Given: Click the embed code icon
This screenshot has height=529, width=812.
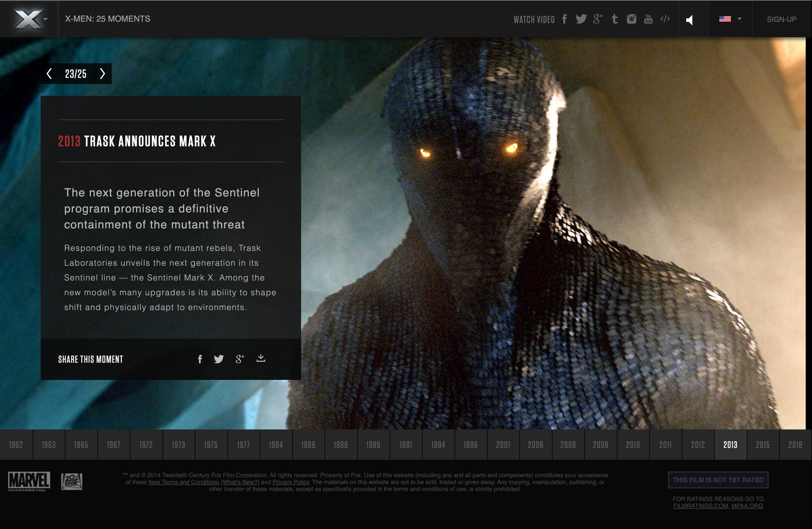Looking at the screenshot, I should (665, 19).
